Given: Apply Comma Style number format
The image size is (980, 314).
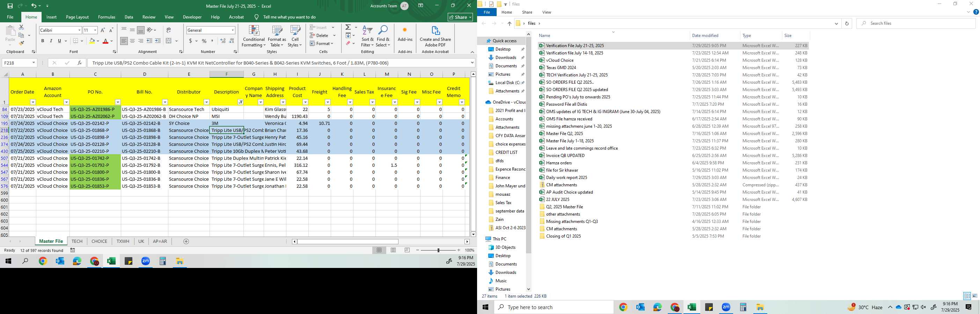Looking at the screenshot, I should [x=212, y=41].
